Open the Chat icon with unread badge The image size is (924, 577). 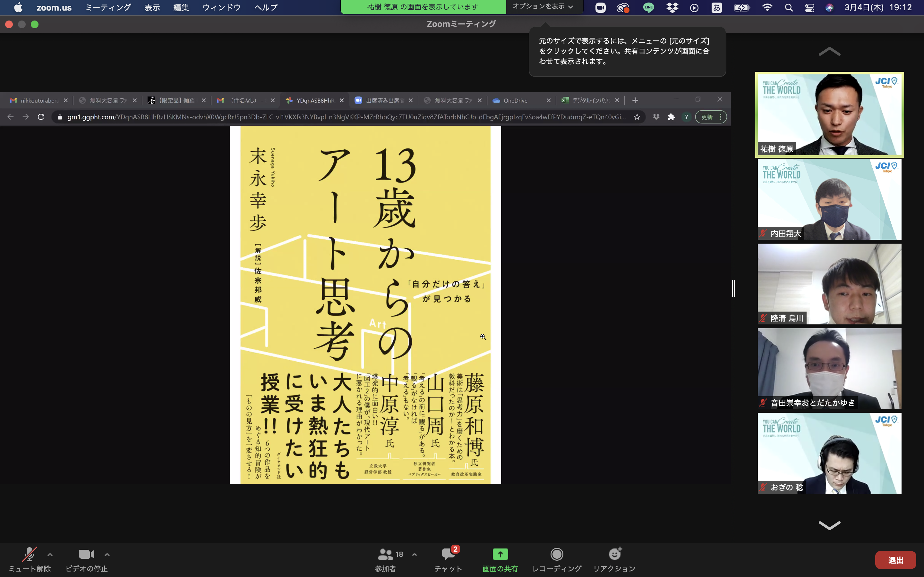tap(448, 555)
